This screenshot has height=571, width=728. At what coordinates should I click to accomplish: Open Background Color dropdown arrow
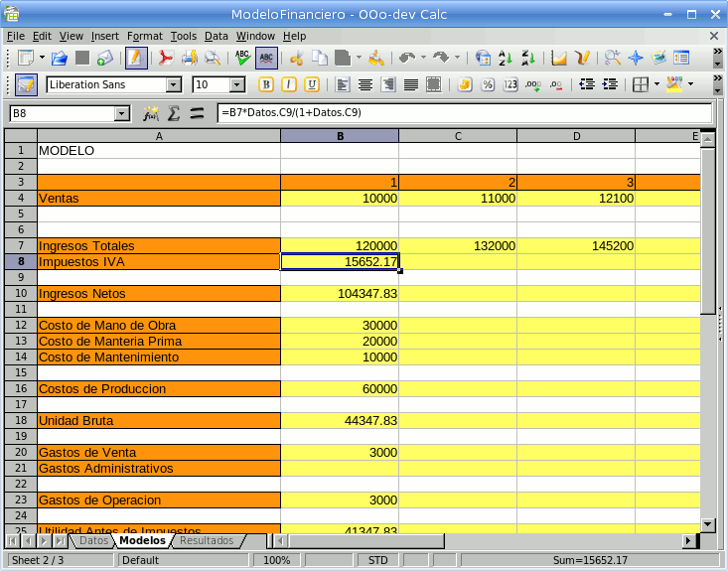pyautogui.click(x=691, y=84)
